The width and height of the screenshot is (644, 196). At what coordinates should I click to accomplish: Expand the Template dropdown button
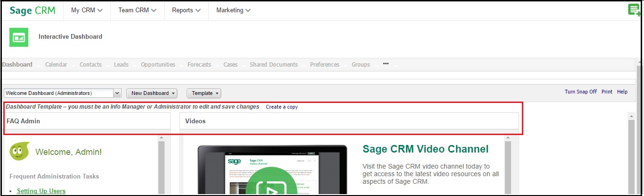(x=204, y=94)
